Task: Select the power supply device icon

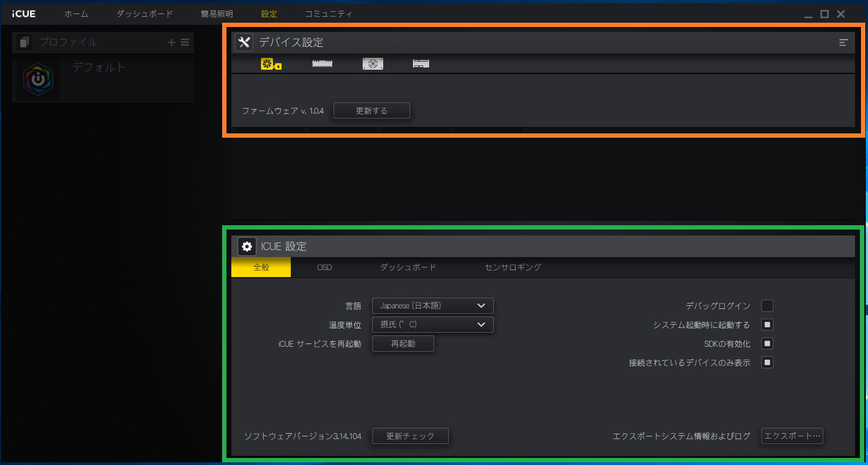Action: coord(373,64)
